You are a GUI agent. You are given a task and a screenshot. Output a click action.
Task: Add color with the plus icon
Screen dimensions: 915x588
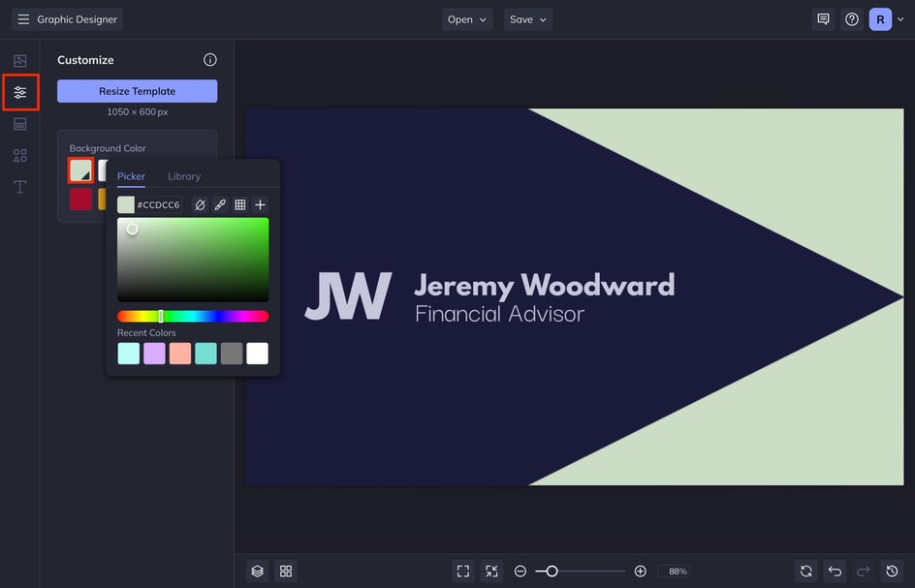(x=260, y=205)
